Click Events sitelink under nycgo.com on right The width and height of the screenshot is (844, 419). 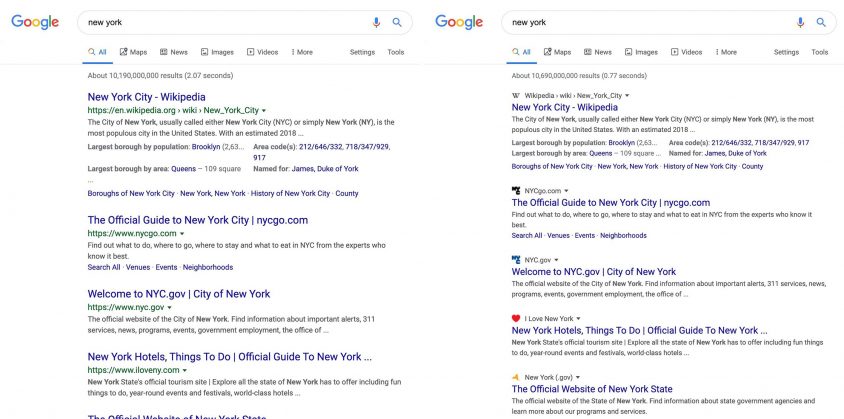(585, 235)
